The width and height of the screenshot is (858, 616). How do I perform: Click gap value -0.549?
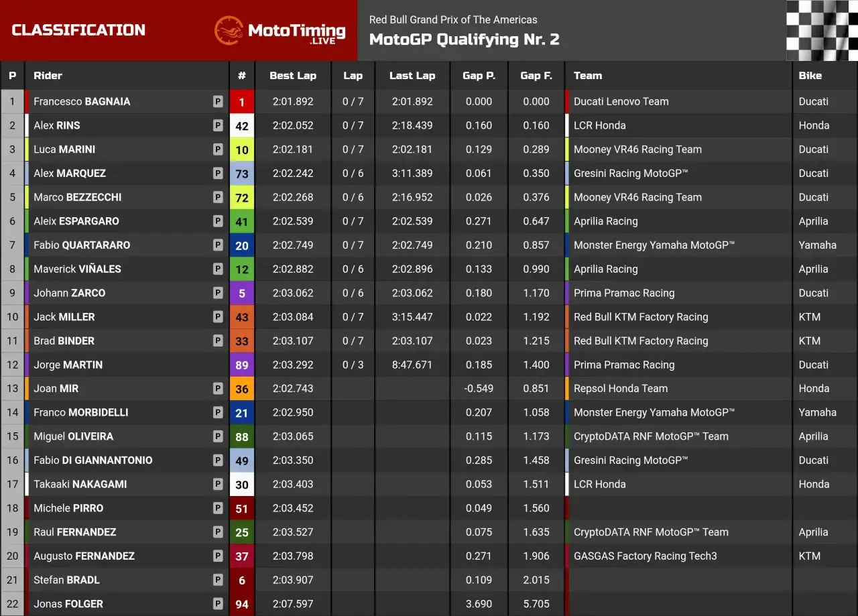pyautogui.click(x=479, y=388)
